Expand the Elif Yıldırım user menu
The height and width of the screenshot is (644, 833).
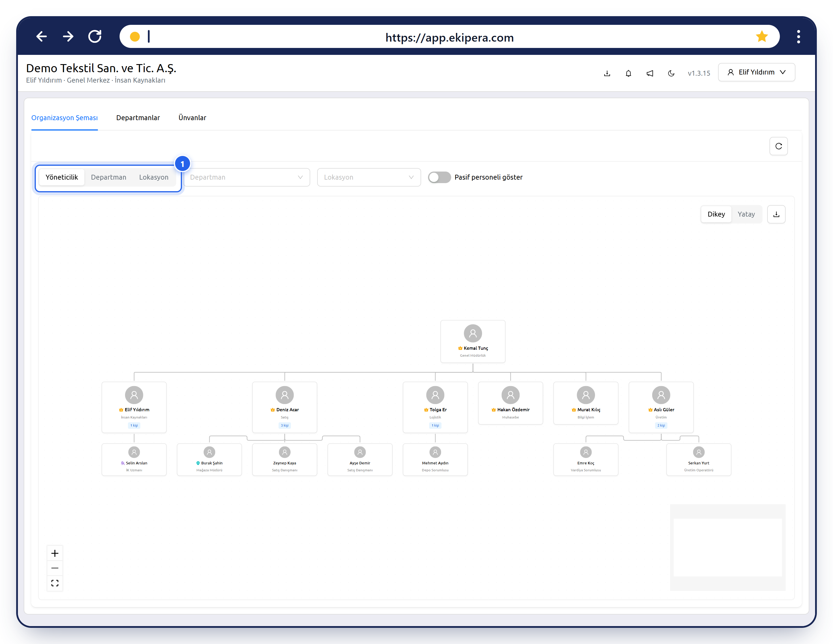pyautogui.click(x=756, y=72)
